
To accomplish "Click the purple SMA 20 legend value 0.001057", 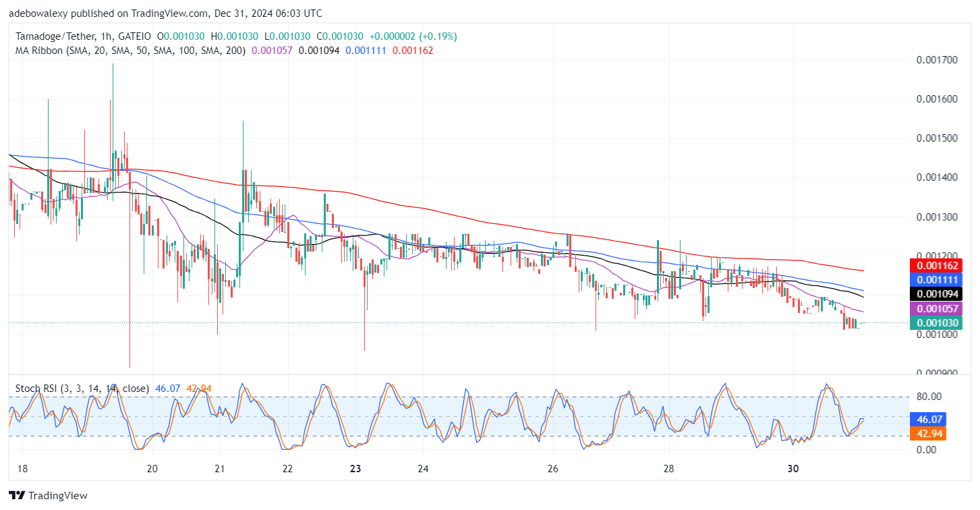I will coord(272,50).
